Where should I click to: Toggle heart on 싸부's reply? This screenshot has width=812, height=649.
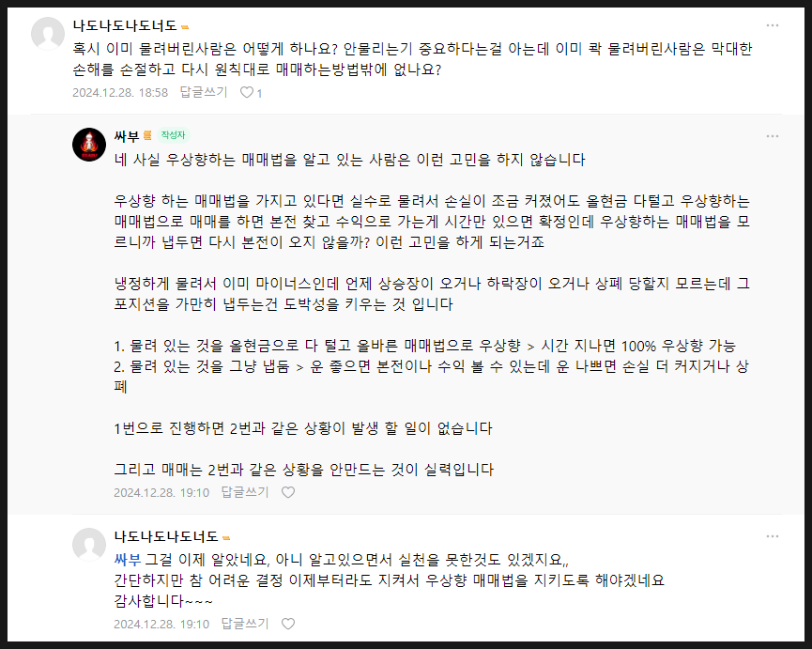(x=288, y=492)
